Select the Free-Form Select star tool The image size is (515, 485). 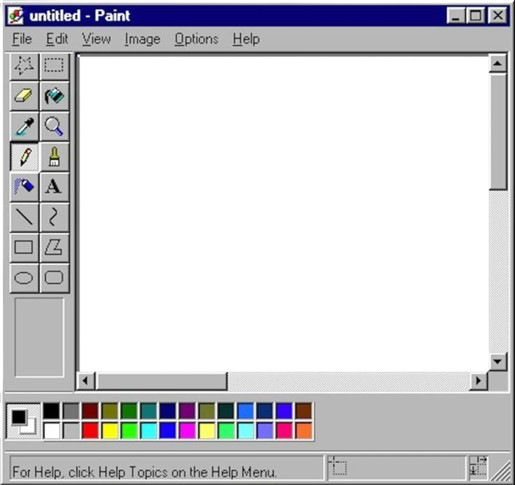24,66
